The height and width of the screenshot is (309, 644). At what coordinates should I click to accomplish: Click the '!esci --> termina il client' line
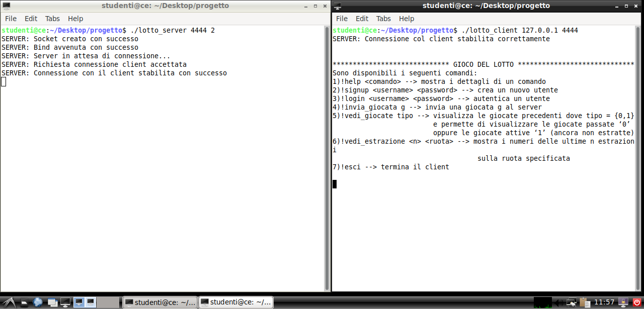pos(391,167)
